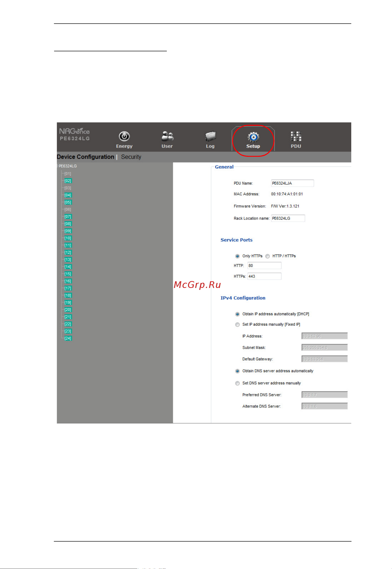Select outlet [12] in the tree
Image resolution: width=392 pixels, height=569 pixels.
tap(68, 252)
